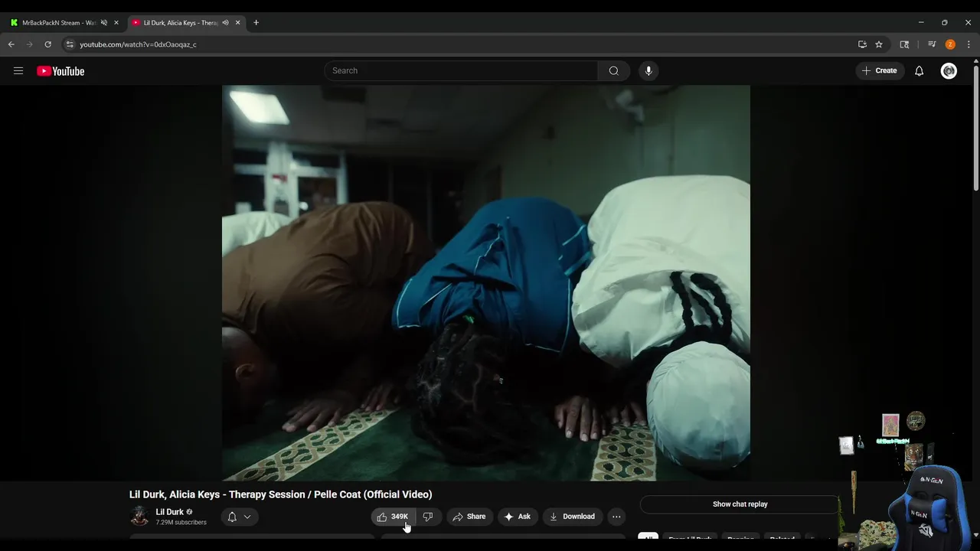Click the video player to pause
The image size is (980, 551).
coord(486,282)
